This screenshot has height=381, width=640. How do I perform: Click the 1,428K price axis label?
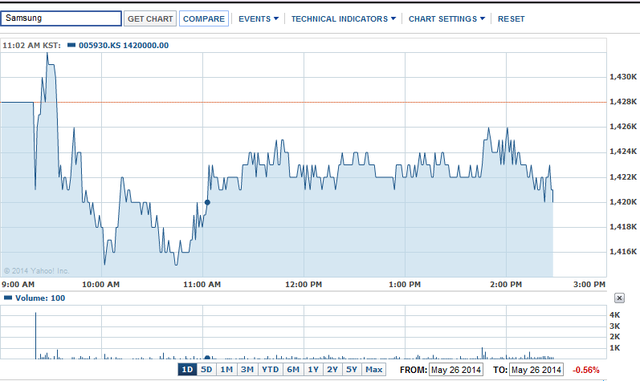(623, 102)
